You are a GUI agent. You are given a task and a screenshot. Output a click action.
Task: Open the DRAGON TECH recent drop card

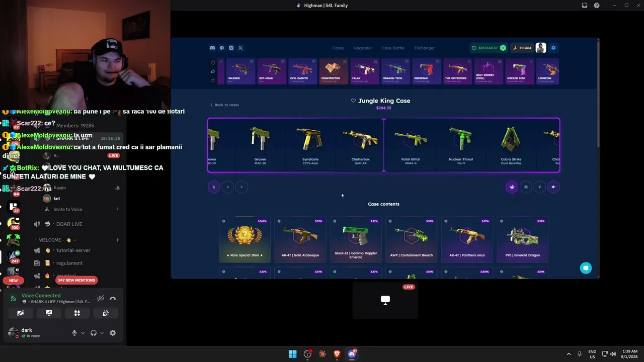point(395,71)
